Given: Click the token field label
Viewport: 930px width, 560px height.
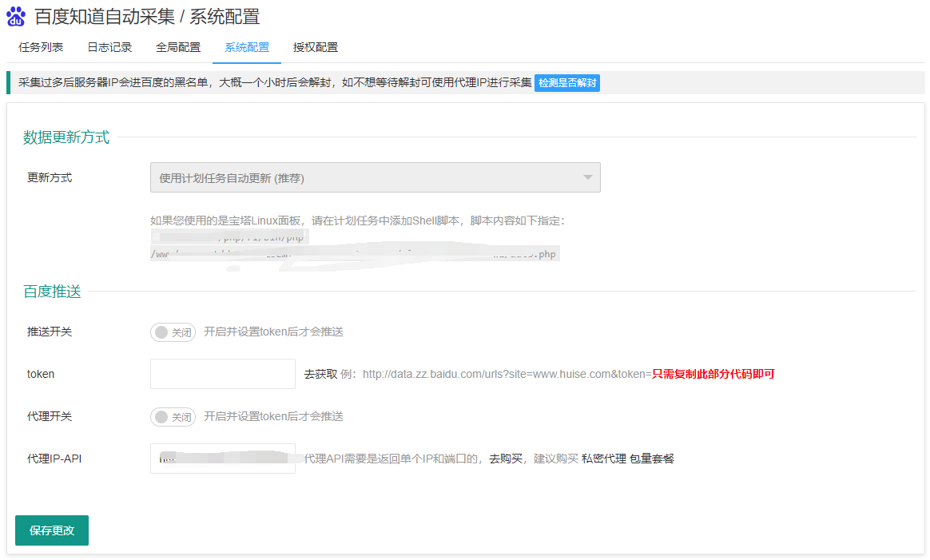Looking at the screenshot, I should click(x=41, y=375).
